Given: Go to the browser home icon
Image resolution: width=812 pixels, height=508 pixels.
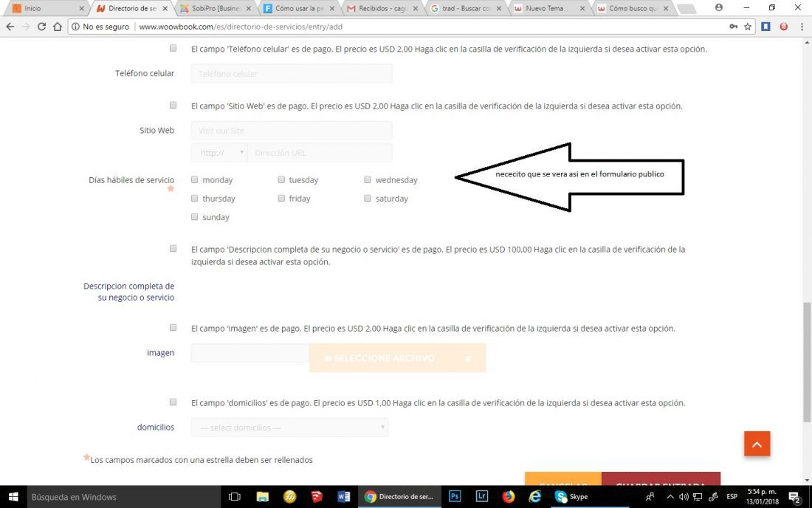Looking at the screenshot, I should coord(58,27).
